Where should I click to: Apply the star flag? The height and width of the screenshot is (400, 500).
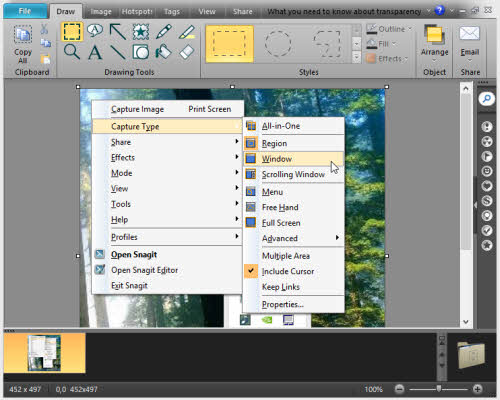point(487,246)
